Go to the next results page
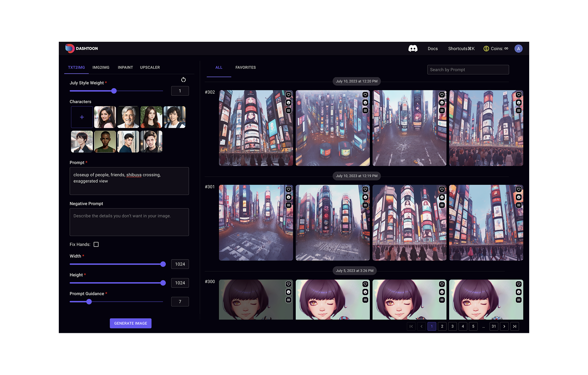Viewport: 588px width, 375px height. coord(504,326)
